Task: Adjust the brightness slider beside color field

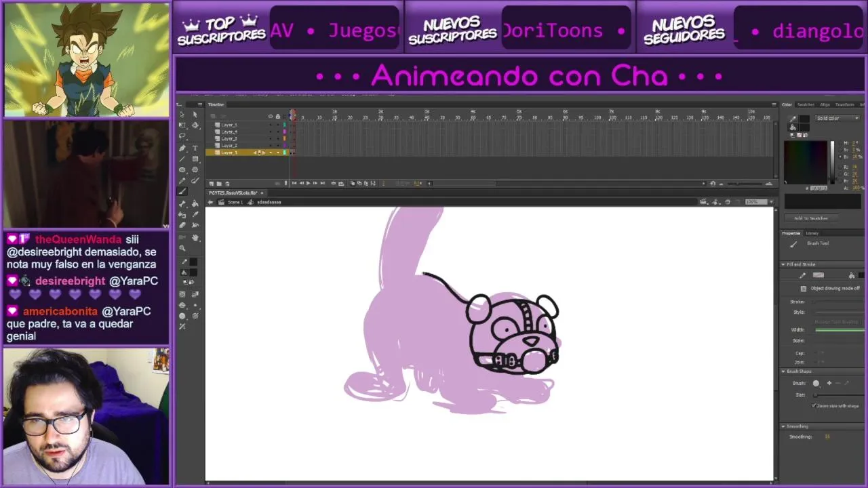Action: [832, 163]
